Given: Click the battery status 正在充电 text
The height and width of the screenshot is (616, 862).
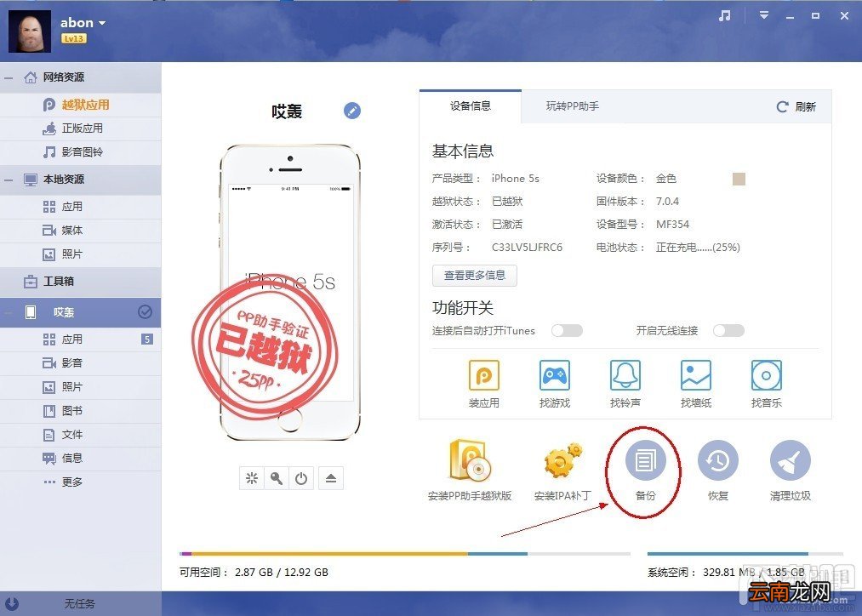Looking at the screenshot, I should click(698, 248).
